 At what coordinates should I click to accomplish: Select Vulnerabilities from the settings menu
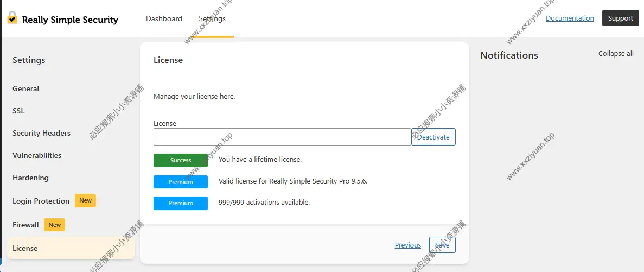[37, 155]
